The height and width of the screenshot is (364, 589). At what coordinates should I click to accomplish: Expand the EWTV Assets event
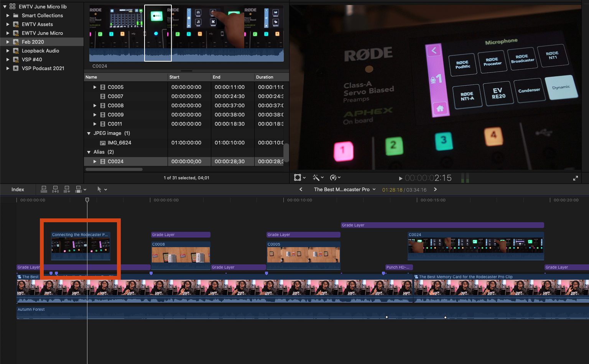8,24
